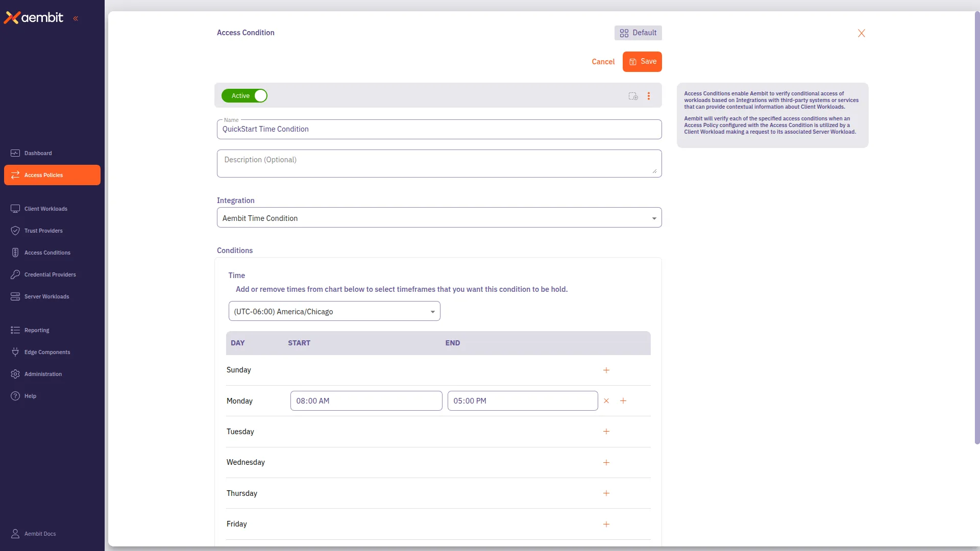This screenshot has height=551, width=980.
Task: Go to Client Workloads
Action: (x=52, y=209)
